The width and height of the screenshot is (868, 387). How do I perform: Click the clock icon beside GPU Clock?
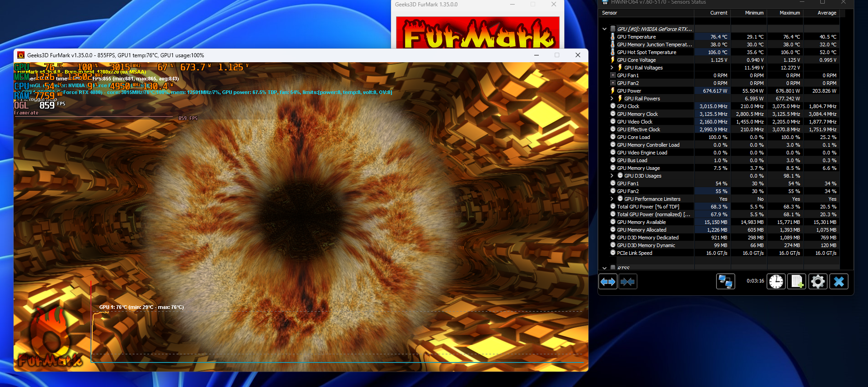click(x=612, y=106)
